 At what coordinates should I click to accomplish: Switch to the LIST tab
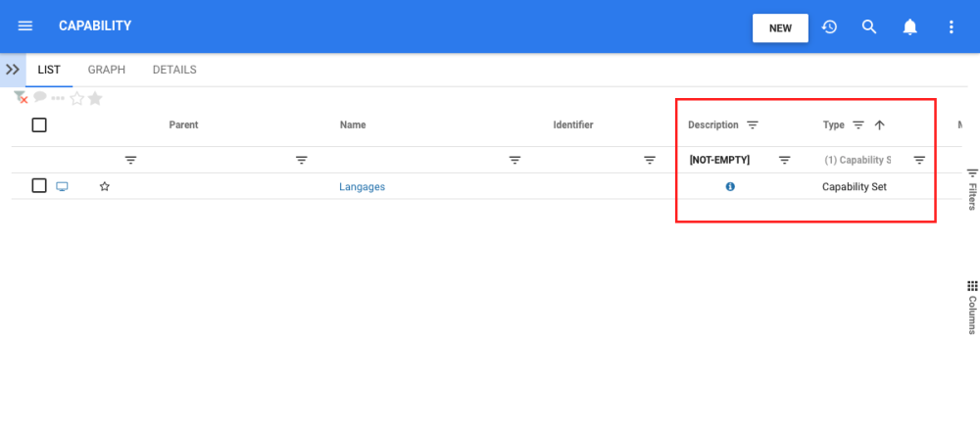point(49,70)
